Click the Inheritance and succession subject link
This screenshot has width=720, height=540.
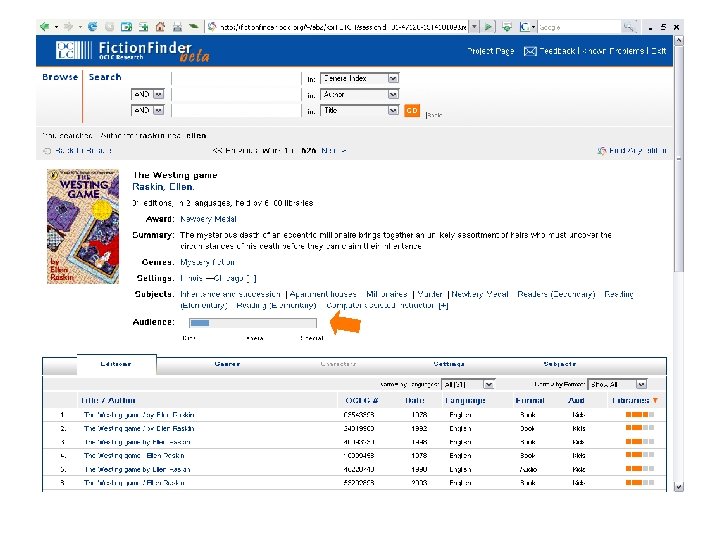coord(231,294)
